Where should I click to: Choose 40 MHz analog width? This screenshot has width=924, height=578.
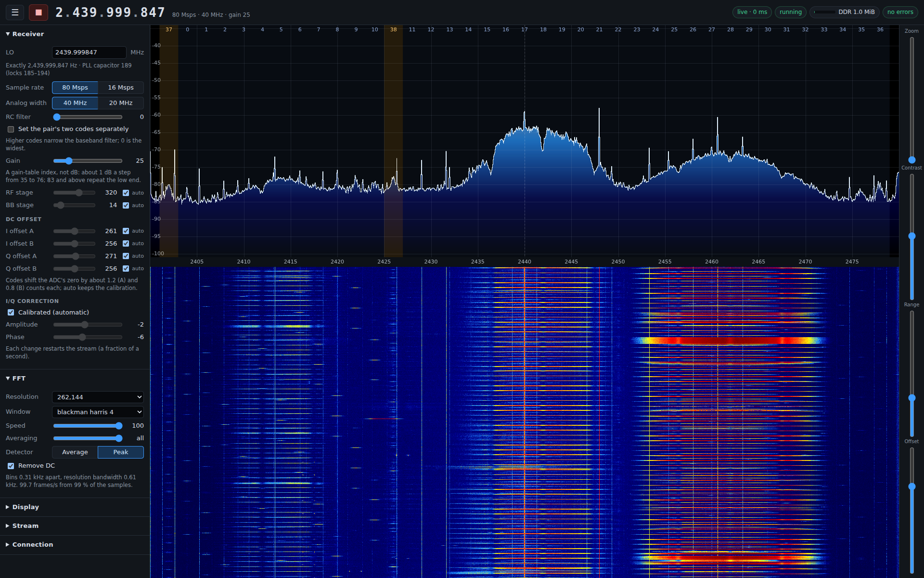click(x=75, y=103)
